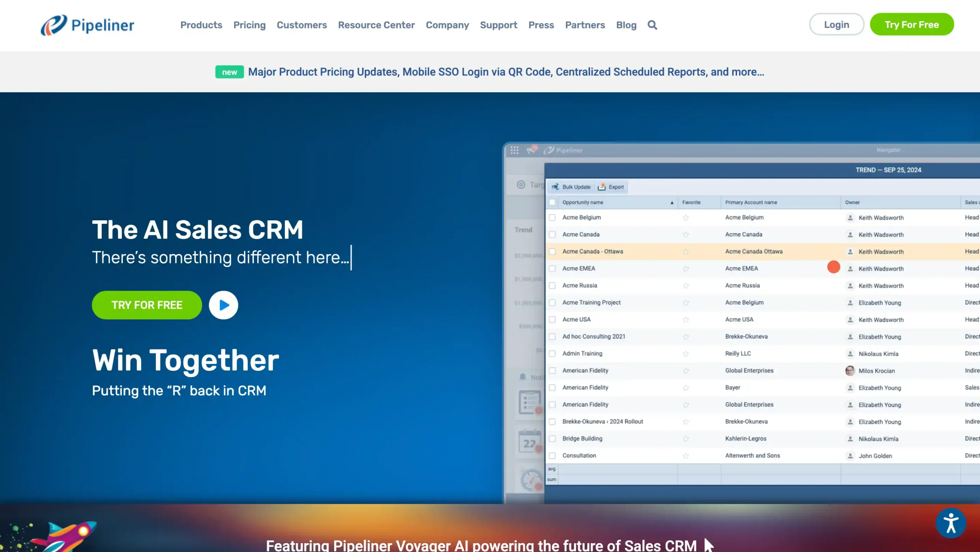
Task: Click the green Try For Free button
Action: 912,24
